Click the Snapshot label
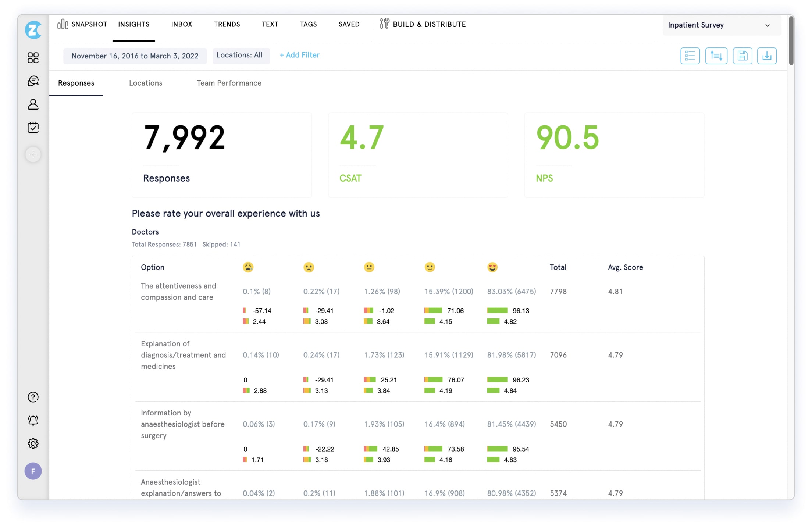This screenshot has width=812, height=528. pos(89,24)
